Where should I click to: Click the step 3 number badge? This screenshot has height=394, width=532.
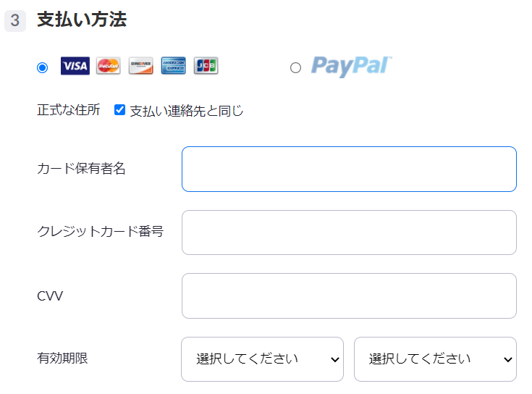(15, 20)
